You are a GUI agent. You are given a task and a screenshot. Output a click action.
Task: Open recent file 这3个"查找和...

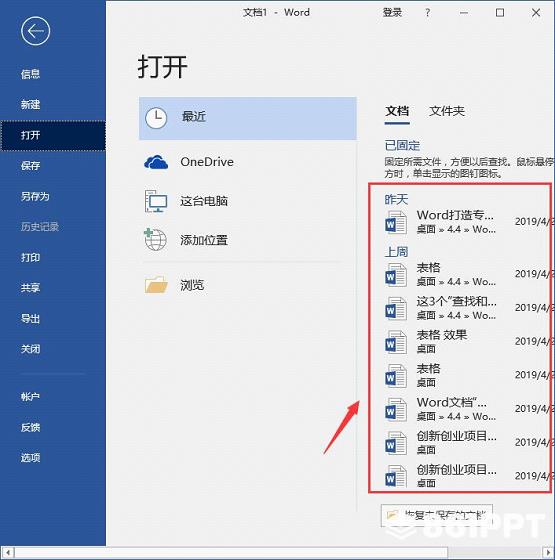pyautogui.click(x=456, y=302)
